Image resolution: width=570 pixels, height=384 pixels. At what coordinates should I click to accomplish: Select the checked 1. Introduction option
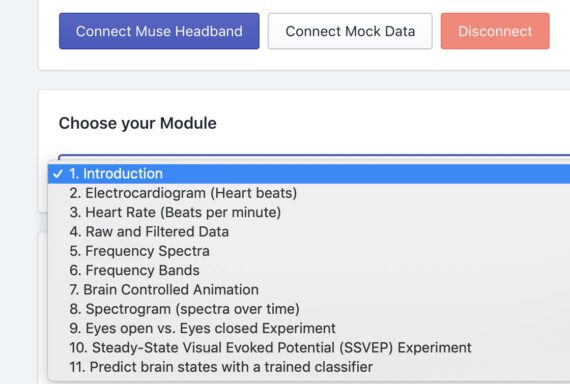tap(309, 174)
